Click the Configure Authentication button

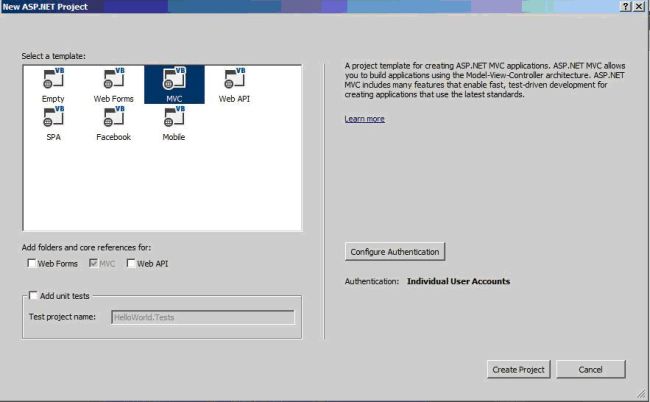pos(395,252)
